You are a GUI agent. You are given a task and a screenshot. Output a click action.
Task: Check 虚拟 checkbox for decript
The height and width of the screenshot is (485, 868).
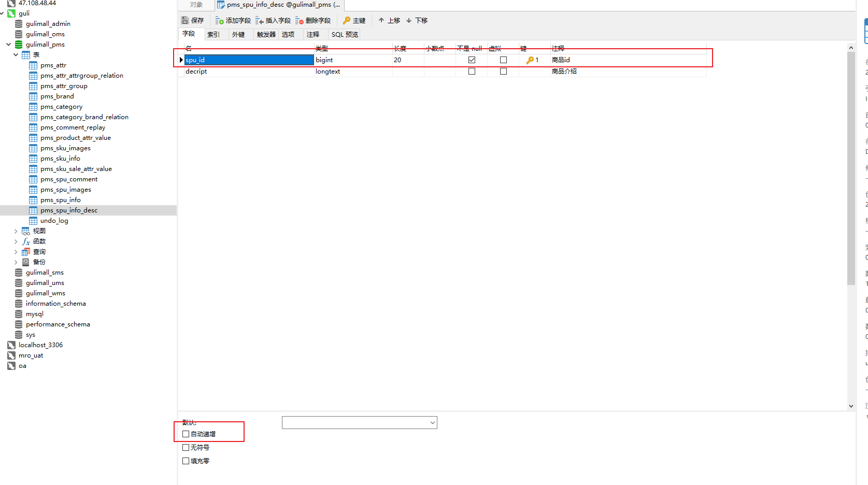pos(503,72)
